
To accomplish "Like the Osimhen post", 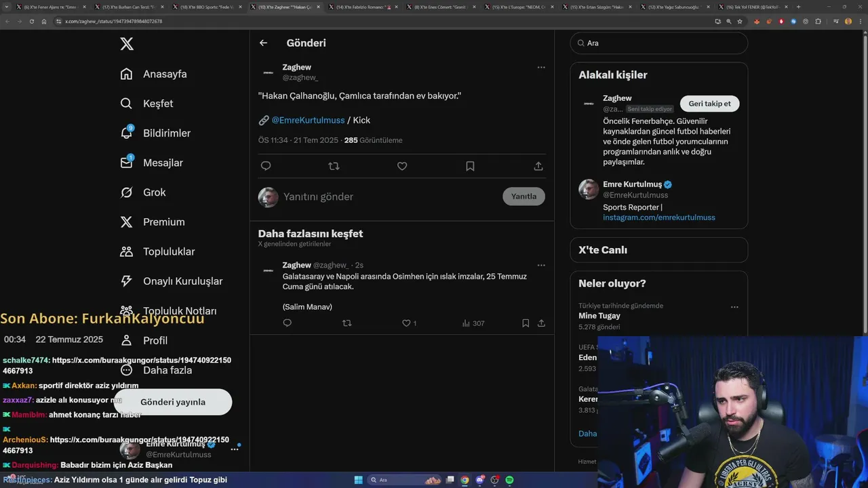I will 409,323.
